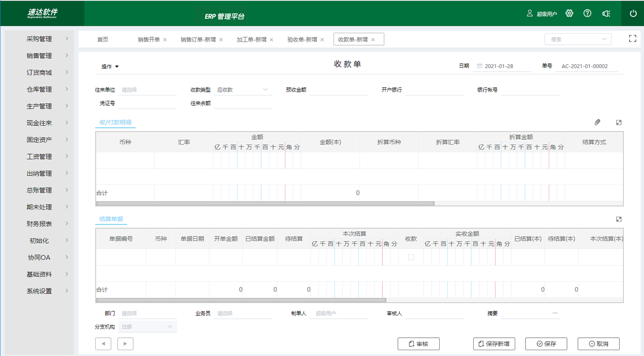Click the 业务员 select field
The width and height of the screenshot is (644, 356).
(243, 313)
